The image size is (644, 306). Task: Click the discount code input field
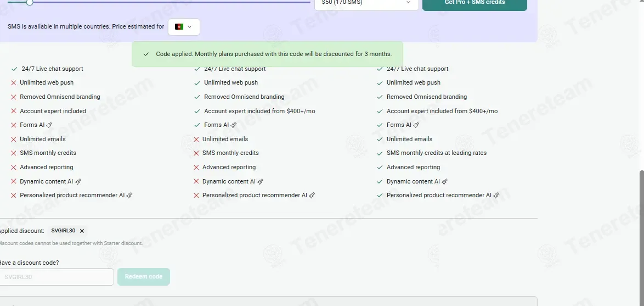pyautogui.click(x=57, y=277)
